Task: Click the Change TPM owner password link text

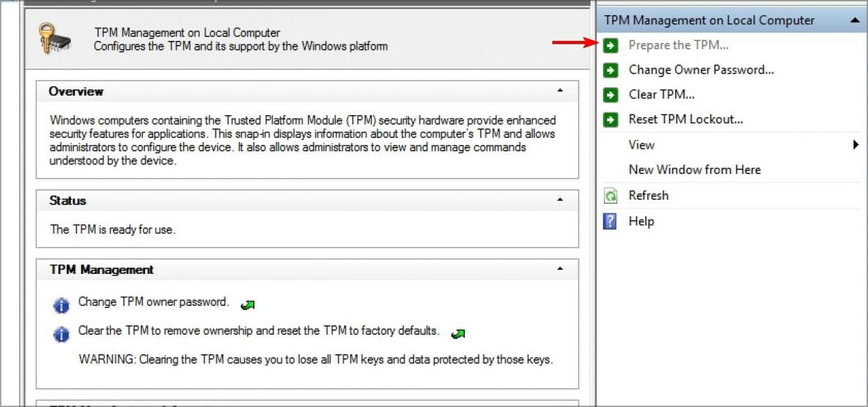Action: [153, 302]
